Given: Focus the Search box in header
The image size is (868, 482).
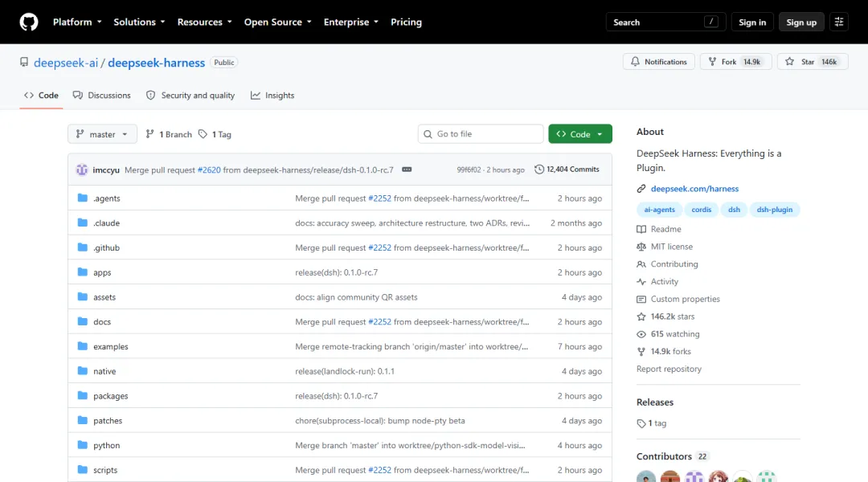Looking at the screenshot, I should pyautogui.click(x=665, y=22).
